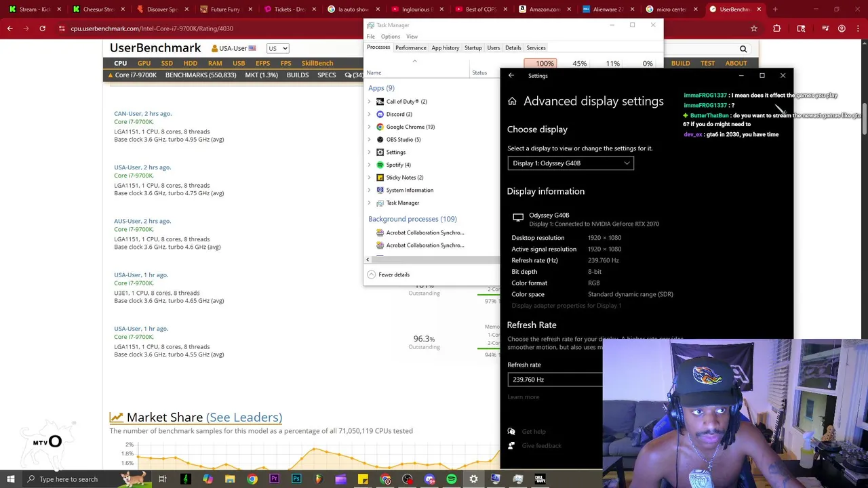Click the browser back arrow
Image resolution: width=868 pixels, height=488 pixels.
pos(10,28)
